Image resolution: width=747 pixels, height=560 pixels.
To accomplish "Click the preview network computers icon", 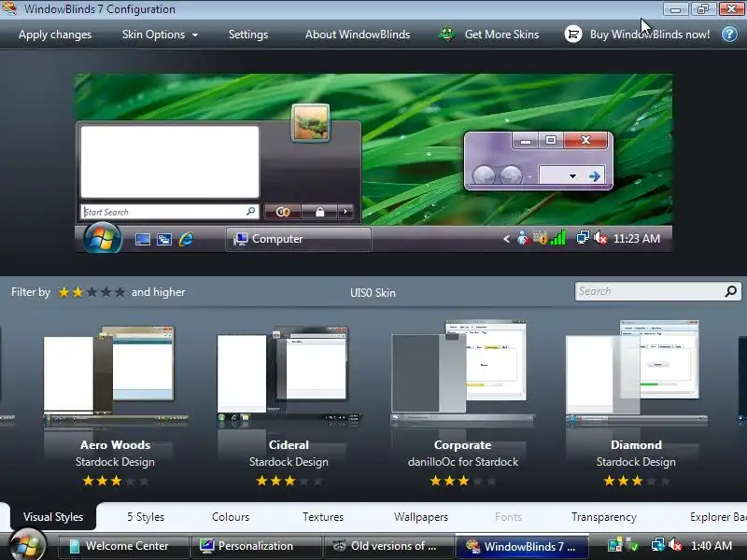I will click(582, 237).
